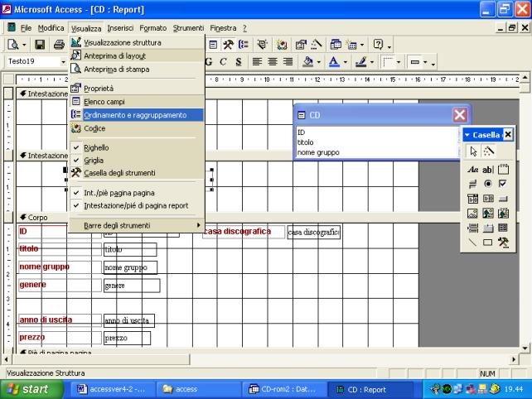Open the fill color dropdown arrow
The height and width of the screenshot is (399, 532).
pyautogui.click(x=318, y=62)
